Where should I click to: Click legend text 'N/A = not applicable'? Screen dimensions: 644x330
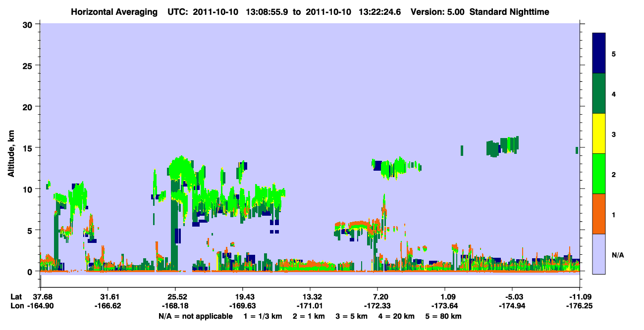click(x=195, y=316)
